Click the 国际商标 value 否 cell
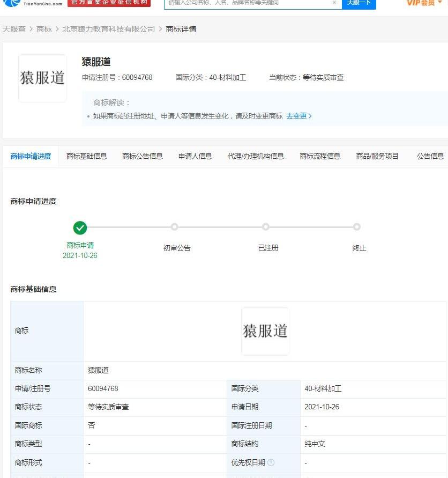 155,425
